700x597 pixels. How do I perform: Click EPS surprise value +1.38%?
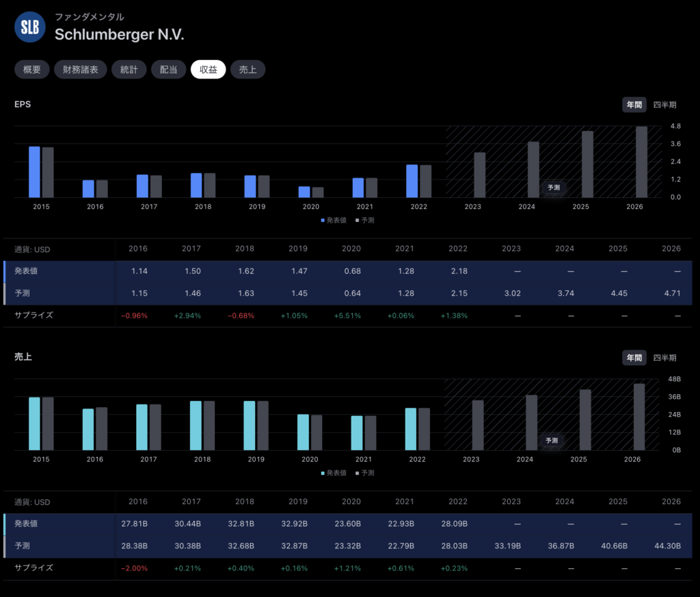[454, 316]
